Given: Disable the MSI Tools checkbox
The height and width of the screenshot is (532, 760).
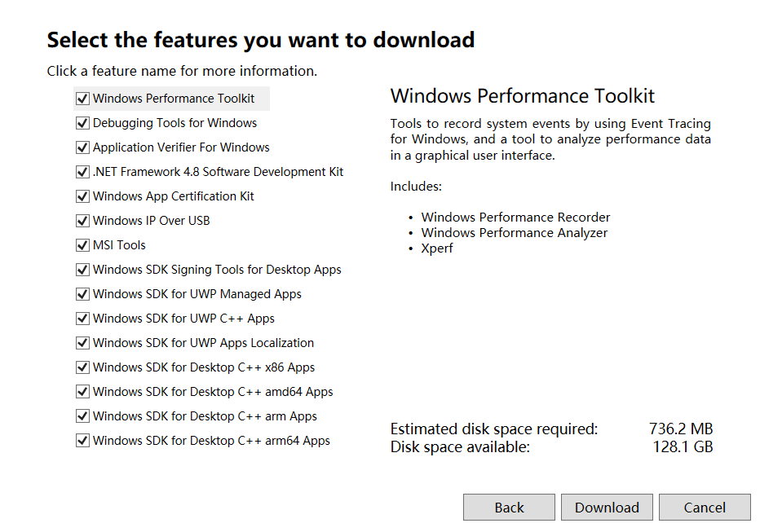Looking at the screenshot, I should 82,246.
